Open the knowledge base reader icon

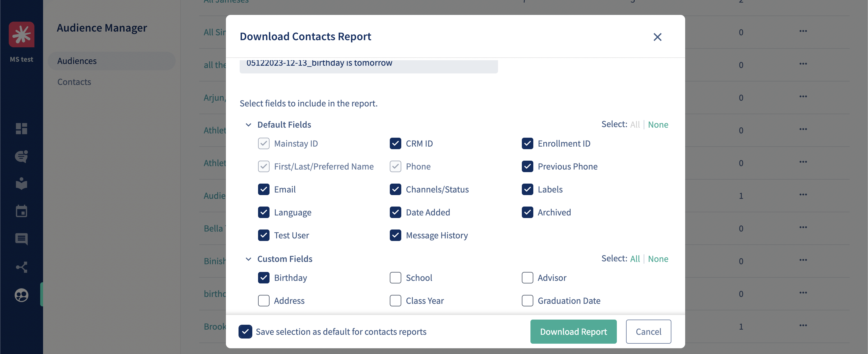point(22,184)
